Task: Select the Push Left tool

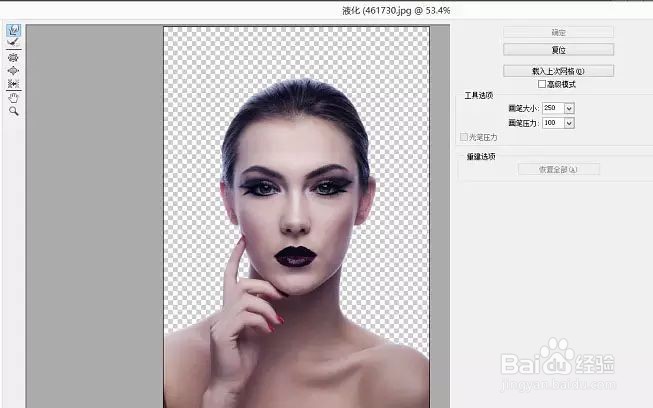Action: [13, 84]
